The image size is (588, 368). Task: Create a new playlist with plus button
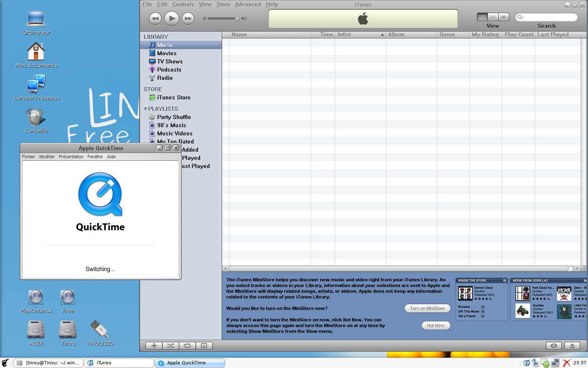click(x=154, y=346)
